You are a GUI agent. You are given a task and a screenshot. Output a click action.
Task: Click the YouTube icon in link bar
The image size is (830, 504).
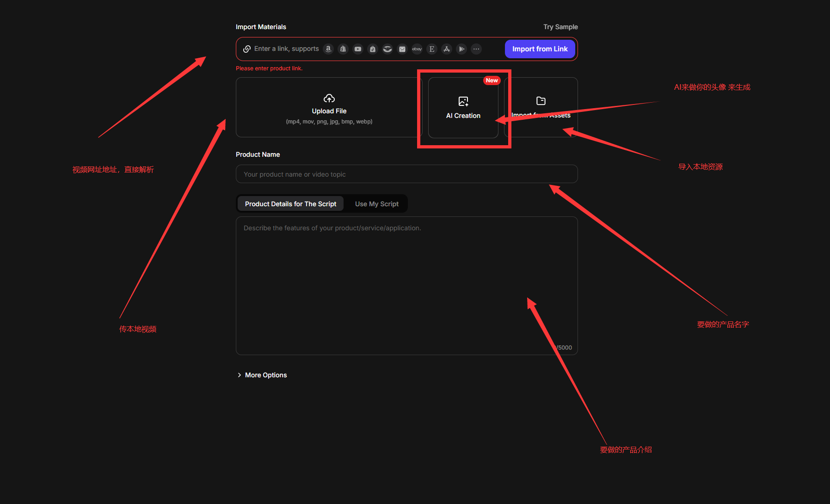(x=358, y=49)
